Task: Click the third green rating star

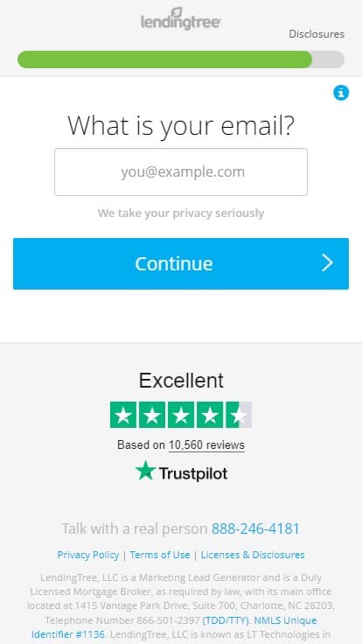Action: [181, 415]
